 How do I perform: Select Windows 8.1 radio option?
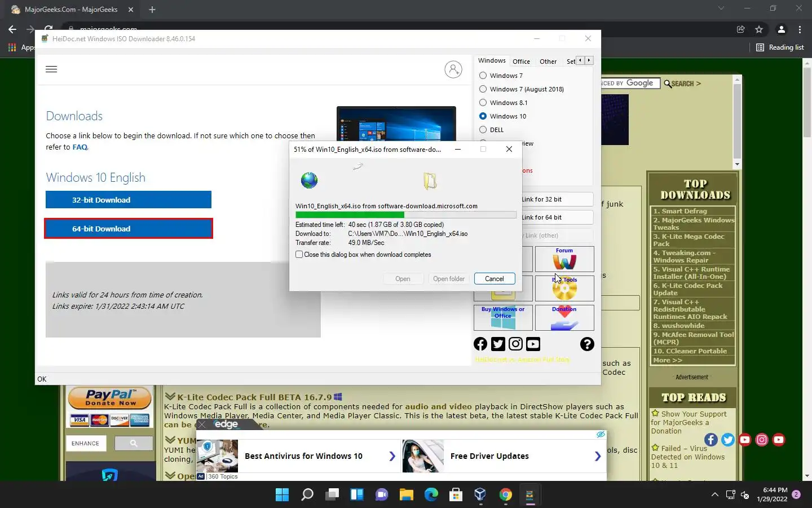tap(483, 103)
